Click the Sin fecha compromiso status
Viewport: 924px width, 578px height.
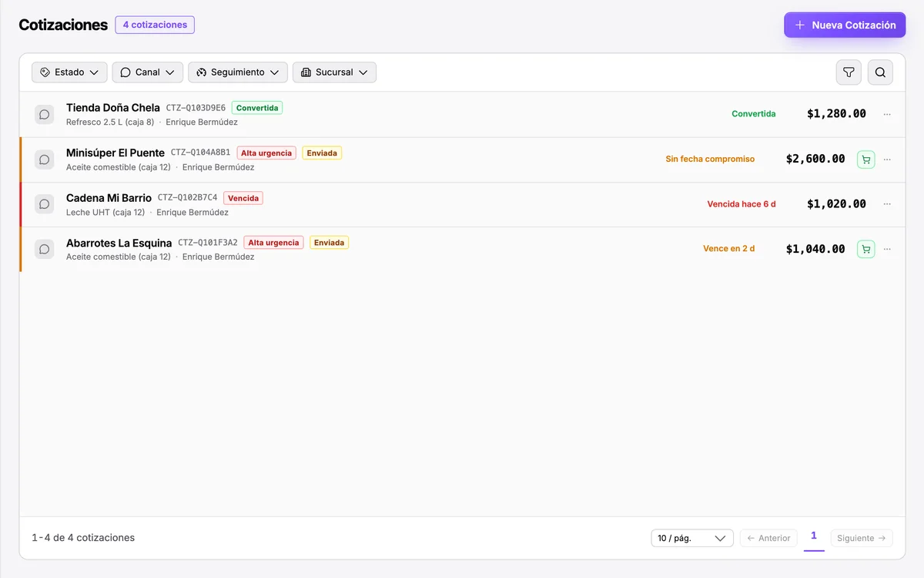click(x=710, y=160)
